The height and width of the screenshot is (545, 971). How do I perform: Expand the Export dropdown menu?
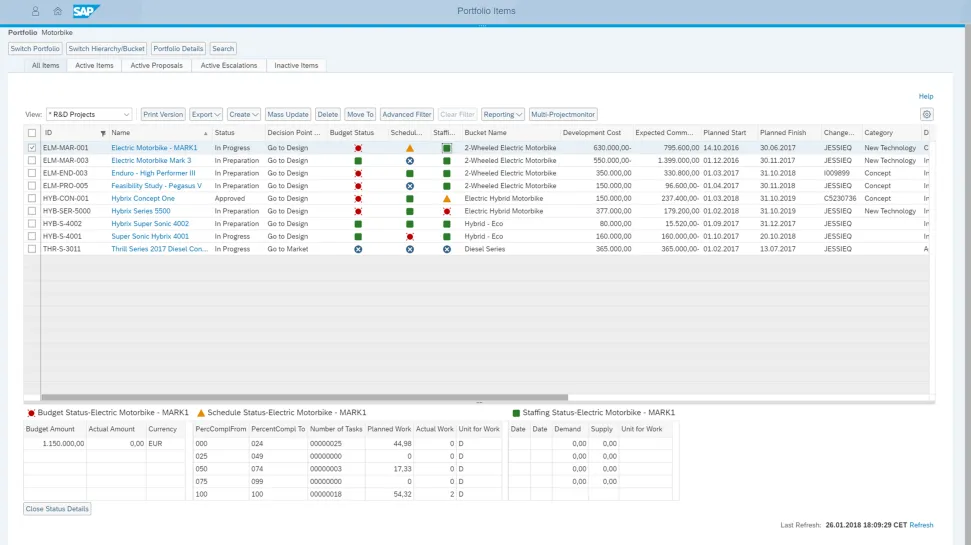point(206,115)
